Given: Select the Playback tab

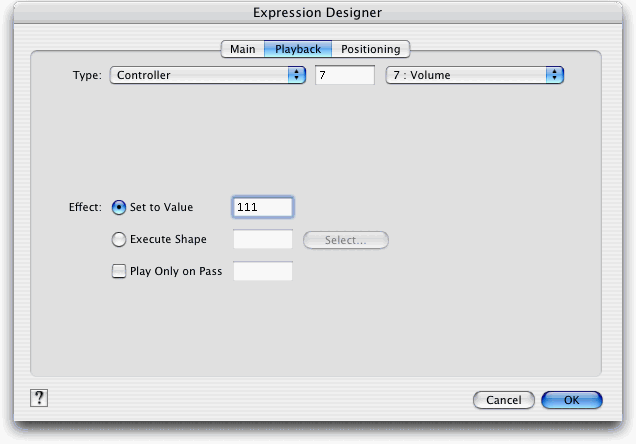Looking at the screenshot, I should click(298, 49).
